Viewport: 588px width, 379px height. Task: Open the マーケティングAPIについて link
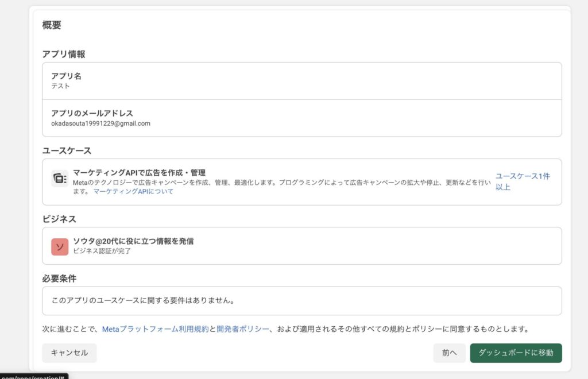pyautogui.click(x=133, y=191)
